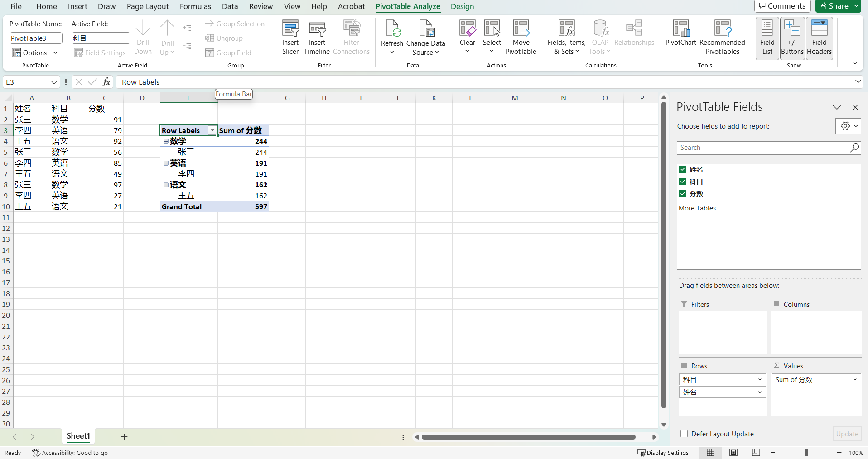The height and width of the screenshot is (459, 868).
Task: Switch to the Page Layout tab
Action: tap(148, 6)
